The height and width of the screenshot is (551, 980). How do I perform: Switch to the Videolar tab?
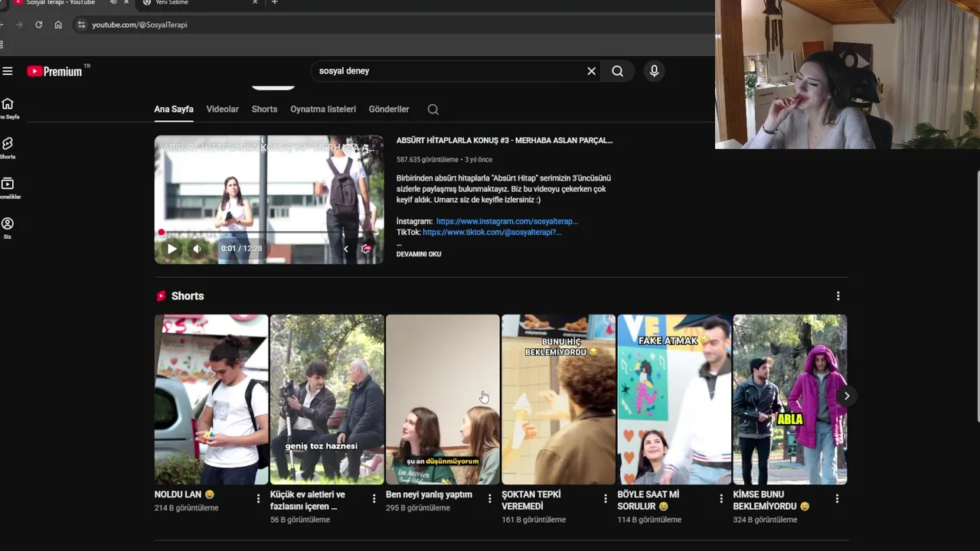[223, 109]
